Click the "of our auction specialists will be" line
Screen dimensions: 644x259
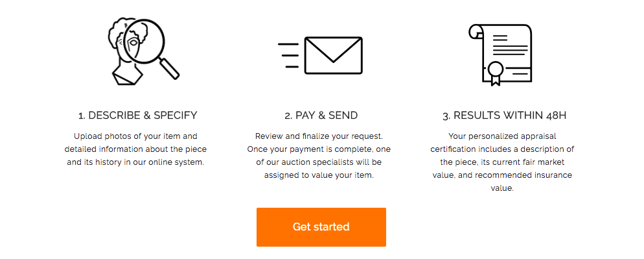[x=319, y=162]
